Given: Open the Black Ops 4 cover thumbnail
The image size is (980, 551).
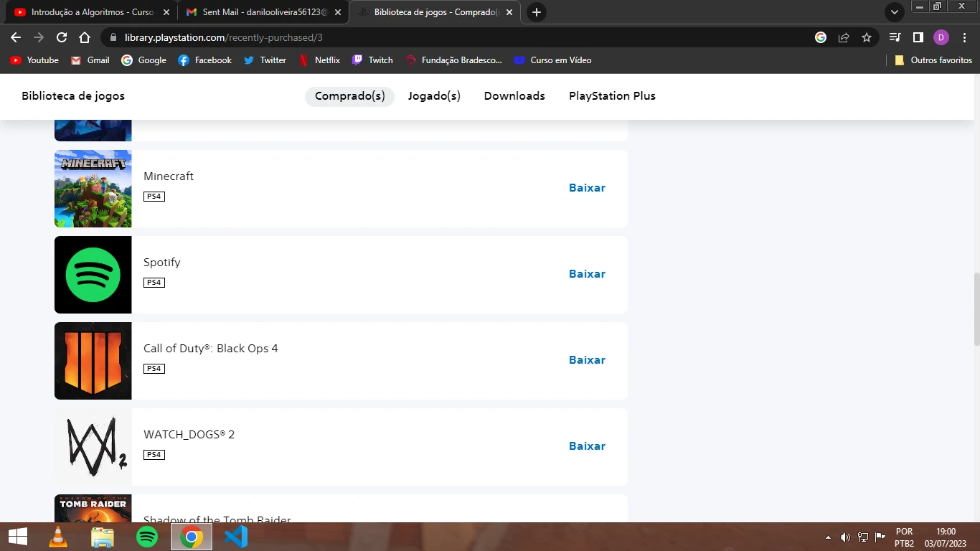Looking at the screenshot, I should tap(93, 361).
